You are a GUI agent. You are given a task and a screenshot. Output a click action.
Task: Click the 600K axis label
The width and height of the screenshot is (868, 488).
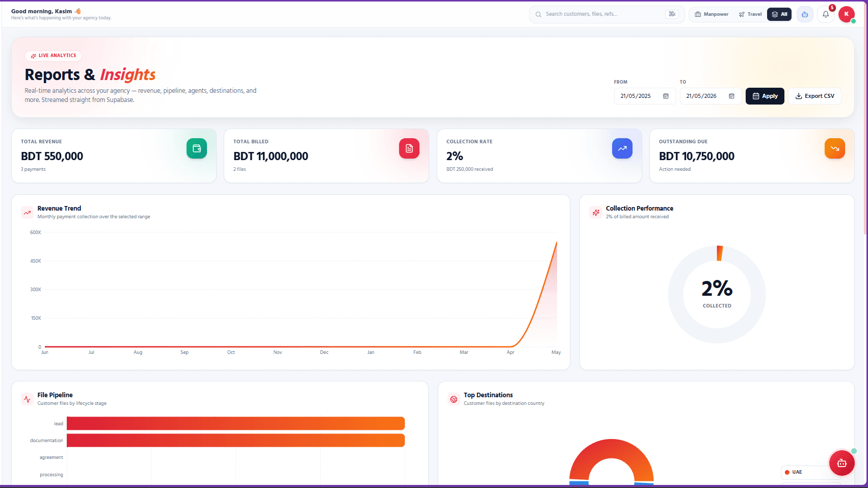click(x=36, y=233)
